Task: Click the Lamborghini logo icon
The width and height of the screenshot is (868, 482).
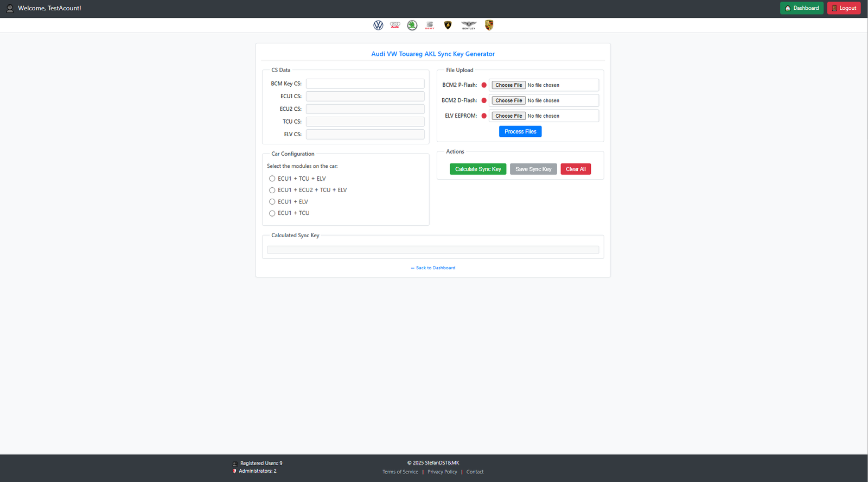Action: pos(448,26)
